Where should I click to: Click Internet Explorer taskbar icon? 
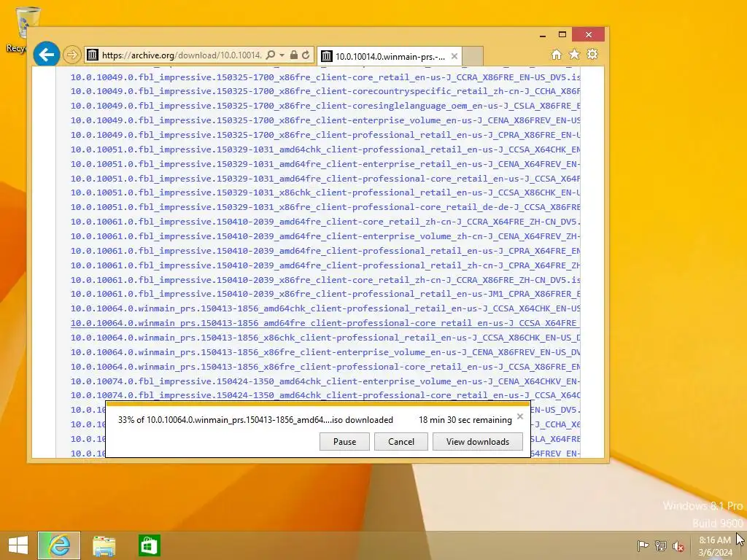tap(59, 545)
